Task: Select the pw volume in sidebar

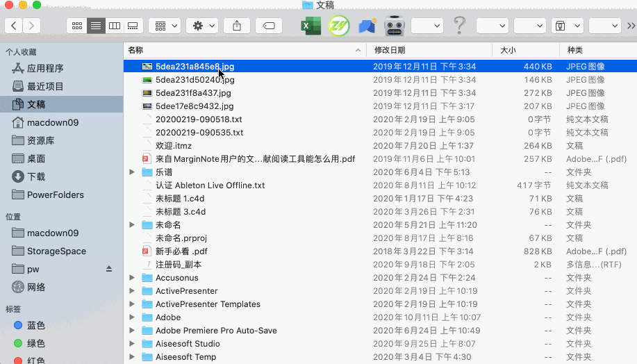Action: [62, 269]
